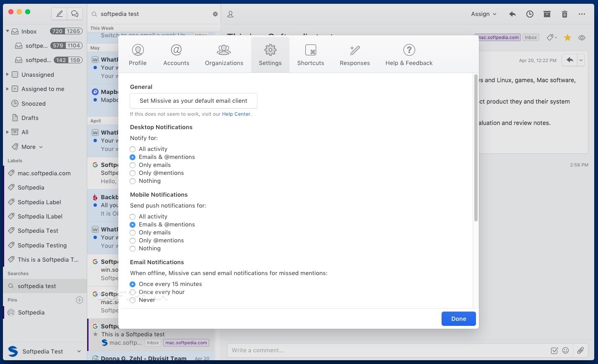The width and height of the screenshot is (598, 364).
Task: Open the Drafts folder
Action: pyautogui.click(x=30, y=118)
